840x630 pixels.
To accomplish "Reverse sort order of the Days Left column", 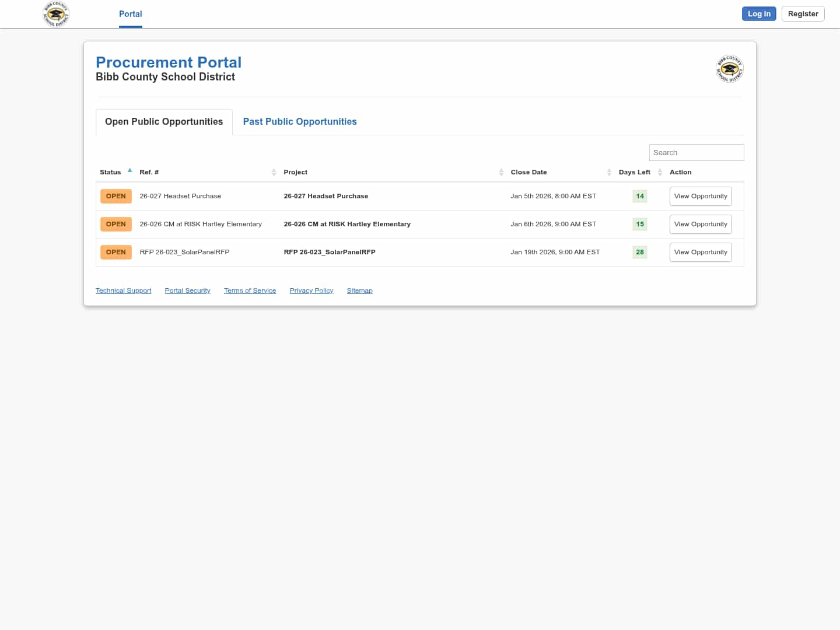I will (x=660, y=171).
